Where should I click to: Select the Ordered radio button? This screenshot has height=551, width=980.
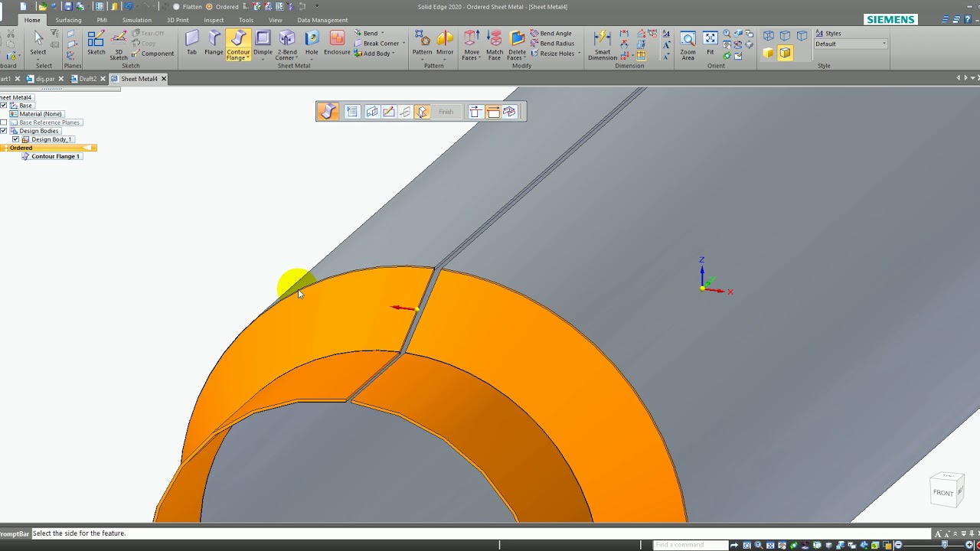tap(210, 7)
